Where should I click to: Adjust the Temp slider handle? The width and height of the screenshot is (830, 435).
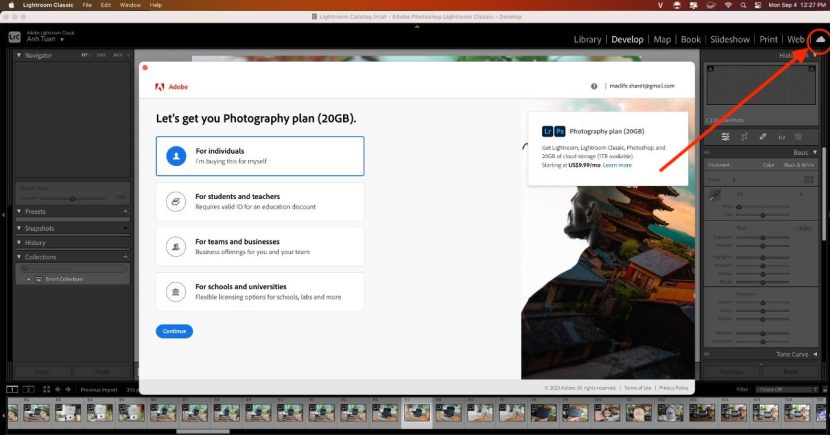click(x=739, y=207)
